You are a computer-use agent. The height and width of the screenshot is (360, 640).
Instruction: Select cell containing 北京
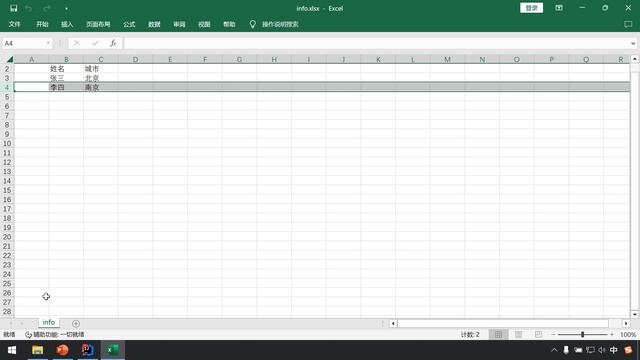(x=101, y=78)
